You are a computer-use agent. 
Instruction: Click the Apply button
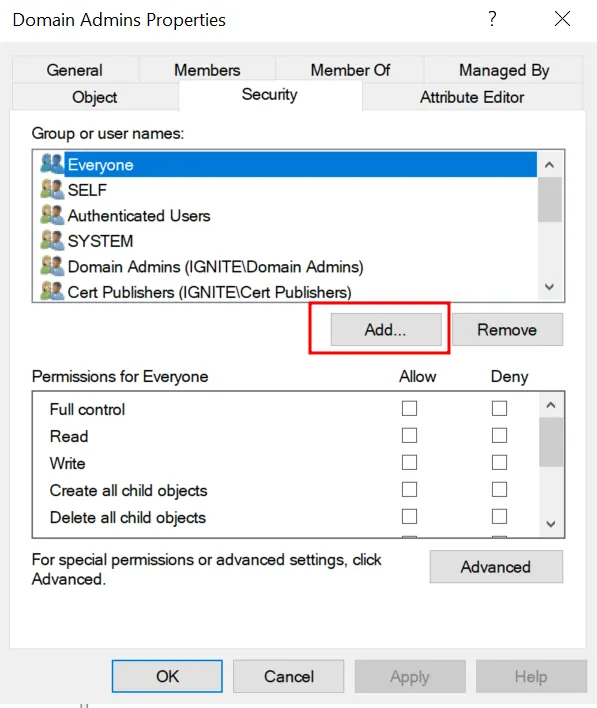point(410,676)
